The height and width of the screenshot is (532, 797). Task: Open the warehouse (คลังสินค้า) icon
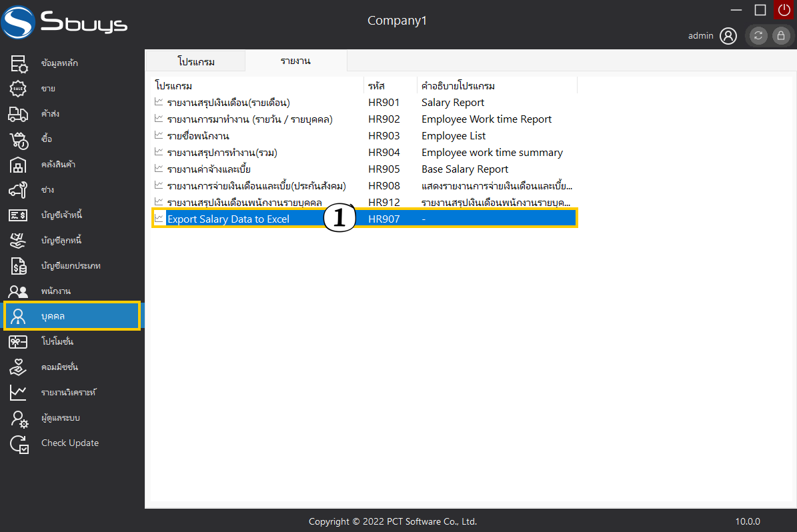[x=18, y=165]
